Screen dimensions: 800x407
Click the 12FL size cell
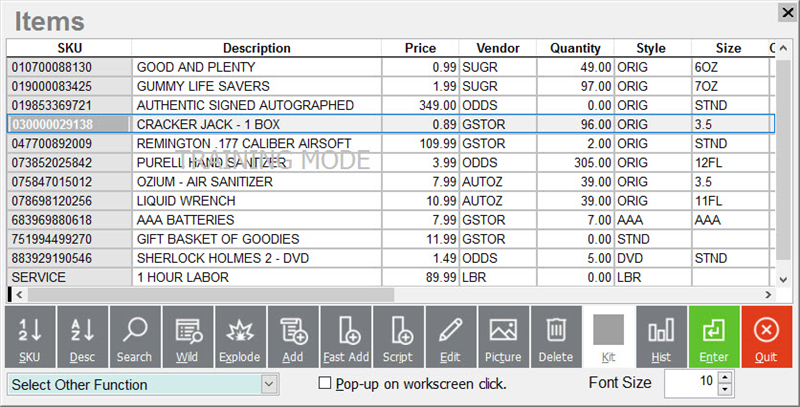point(730,163)
